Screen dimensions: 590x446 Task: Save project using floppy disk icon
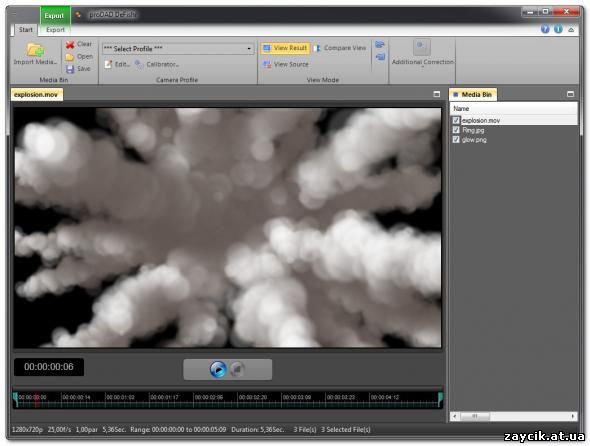[70, 69]
